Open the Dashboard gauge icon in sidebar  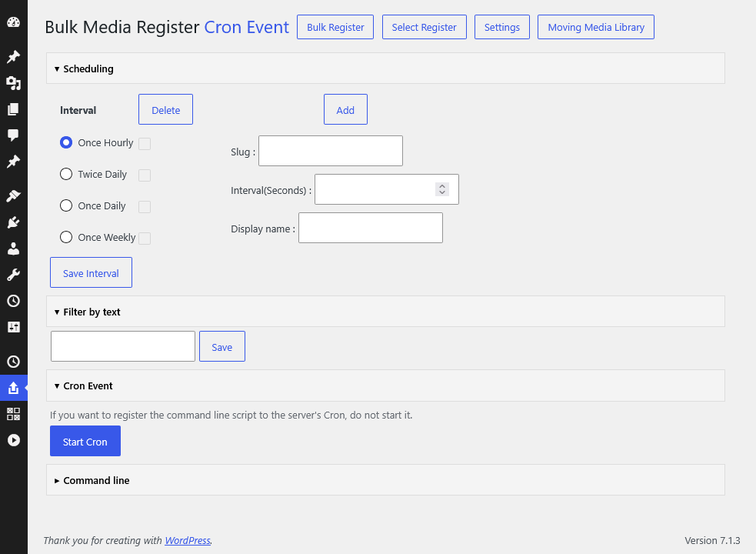click(14, 22)
